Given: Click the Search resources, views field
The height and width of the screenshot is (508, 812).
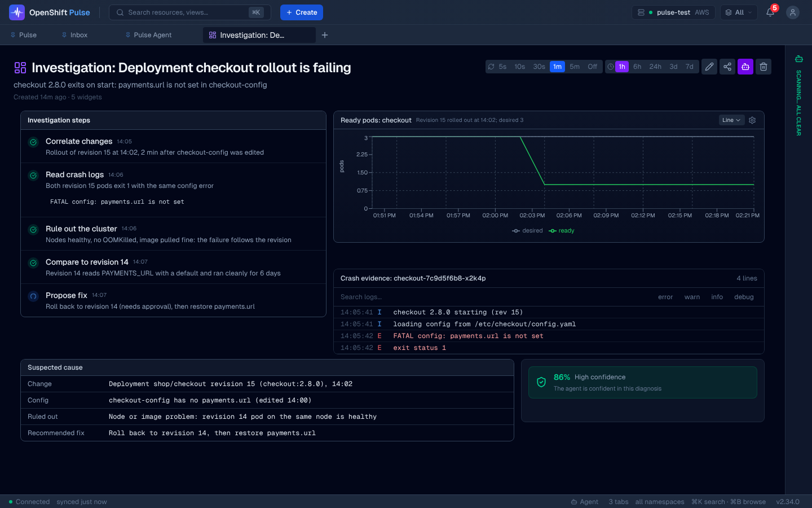Looking at the screenshot, I should (x=190, y=12).
